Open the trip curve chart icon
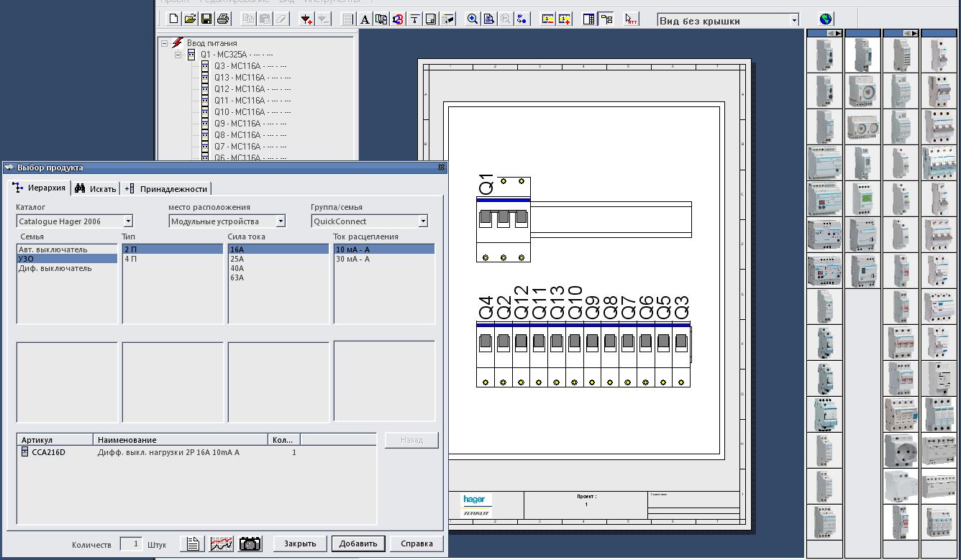Screen dimensions: 961x560 (222, 544)
